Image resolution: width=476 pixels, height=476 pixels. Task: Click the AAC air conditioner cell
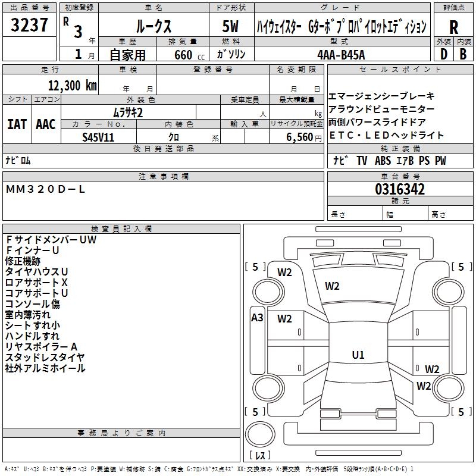tap(46, 124)
